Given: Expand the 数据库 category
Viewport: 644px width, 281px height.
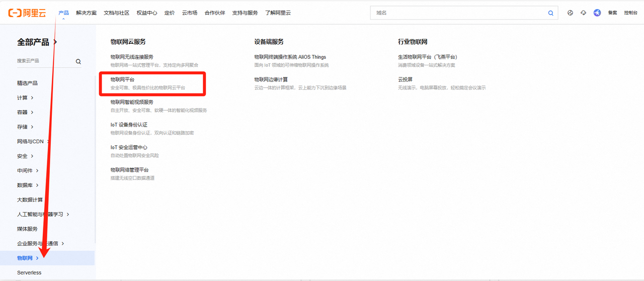Looking at the screenshot, I should pyautogui.click(x=28, y=185).
